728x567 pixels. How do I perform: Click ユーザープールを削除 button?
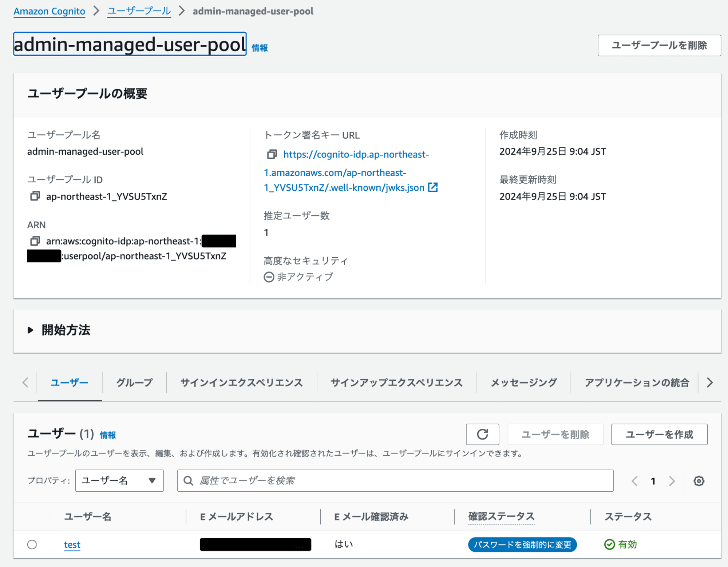coord(659,45)
